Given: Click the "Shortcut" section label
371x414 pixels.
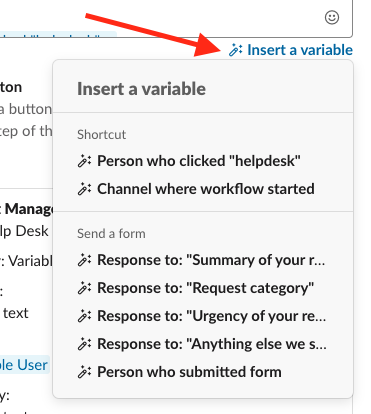Looking at the screenshot, I should tap(102, 135).
